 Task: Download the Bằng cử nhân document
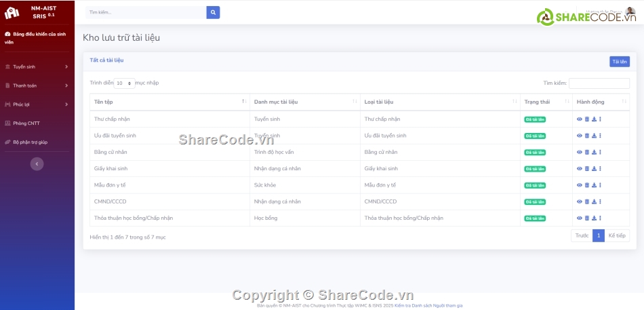594,152
